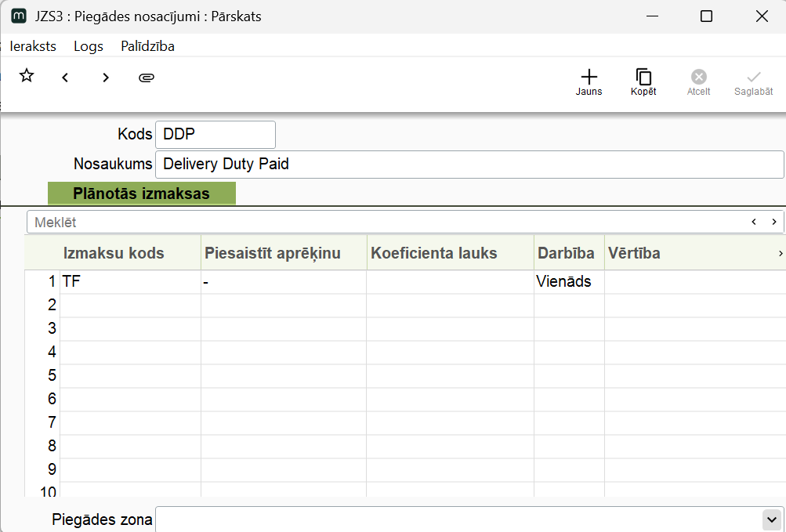The height and width of the screenshot is (532, 786).
Task: Go to previous record arrow
Action: tap(65, 78)
